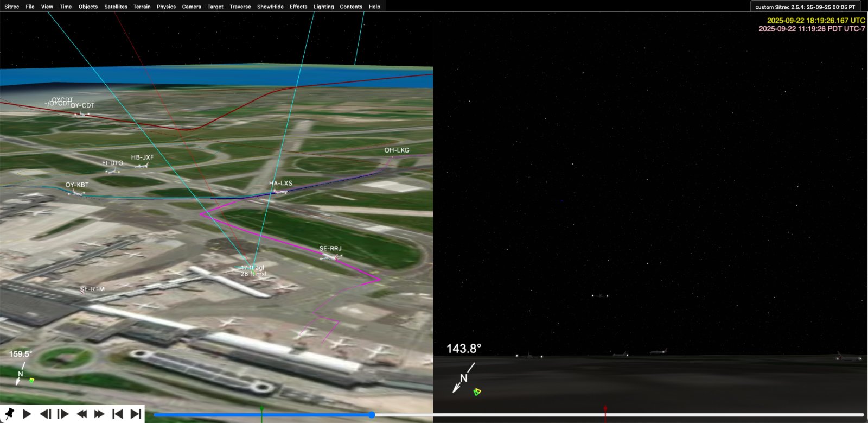This screenshot has width=868, height=423.
Task: Step back one frame
Action: (x=46, y=414)
